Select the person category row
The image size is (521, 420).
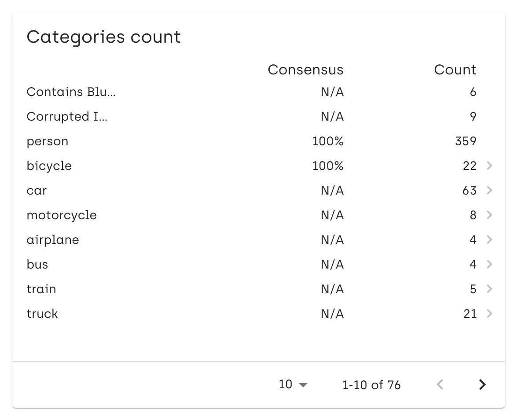click(259, 141)
